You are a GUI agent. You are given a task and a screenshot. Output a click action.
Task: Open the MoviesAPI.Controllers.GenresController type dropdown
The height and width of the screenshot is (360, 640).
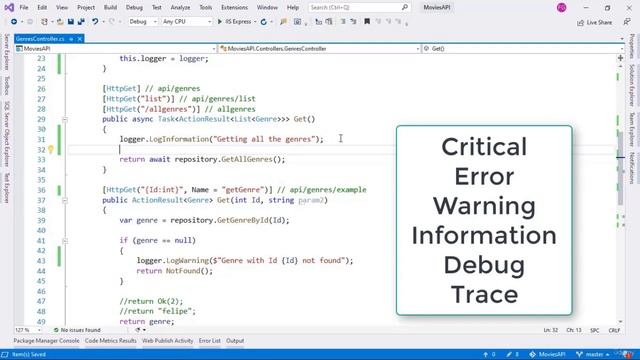pos(320,49)
